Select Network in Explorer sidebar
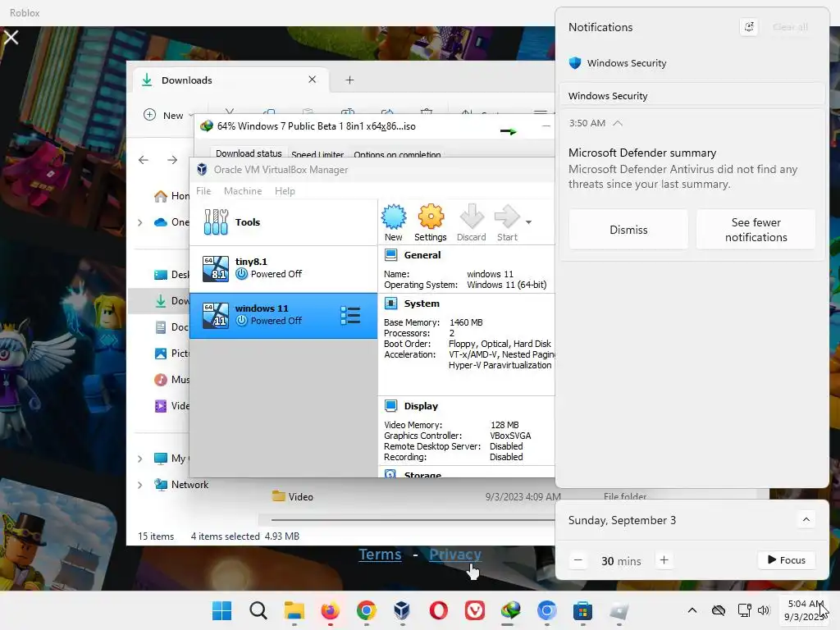 pyautogui.click(x=181, y=485)
